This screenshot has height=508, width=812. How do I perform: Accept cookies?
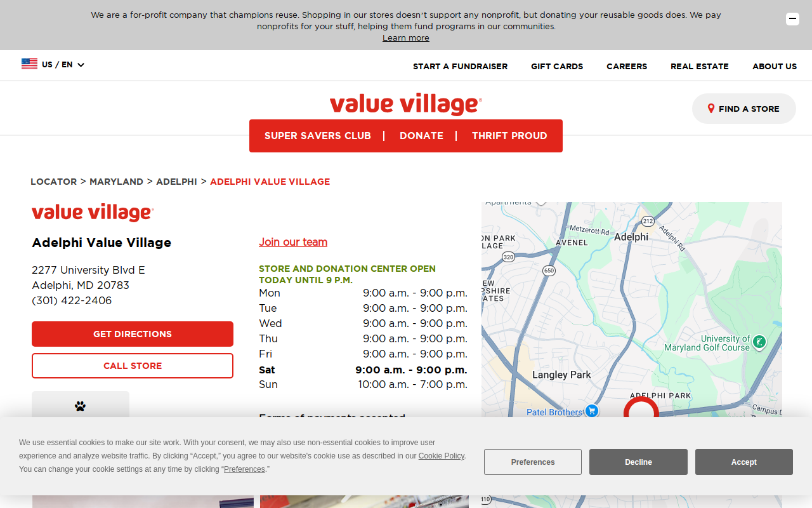pyautogui.click(x=744, y=462)
